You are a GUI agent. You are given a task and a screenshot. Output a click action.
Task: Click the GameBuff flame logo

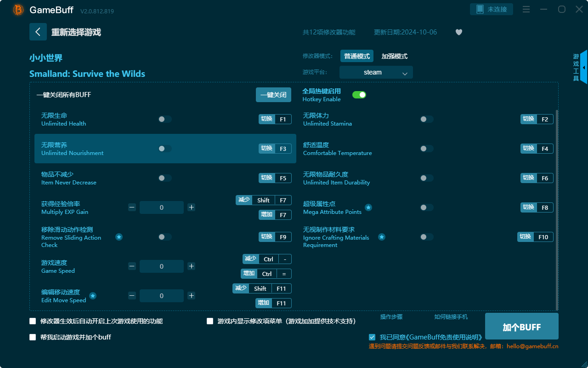pyautogui.click(x=17, y=10)
